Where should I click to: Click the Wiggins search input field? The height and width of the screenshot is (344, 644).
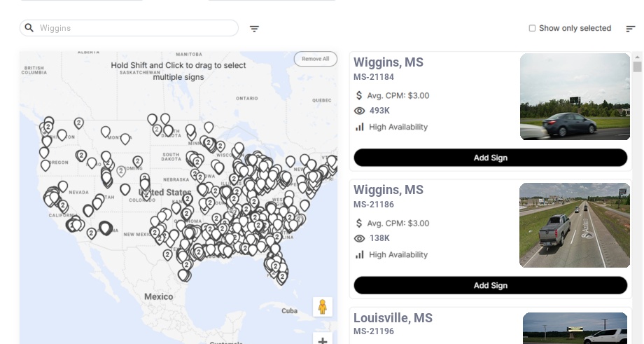tap(136, 28)
